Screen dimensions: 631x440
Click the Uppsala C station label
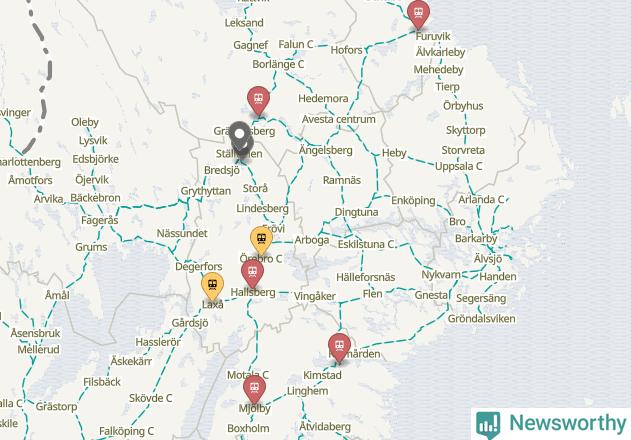coord(458,166)
